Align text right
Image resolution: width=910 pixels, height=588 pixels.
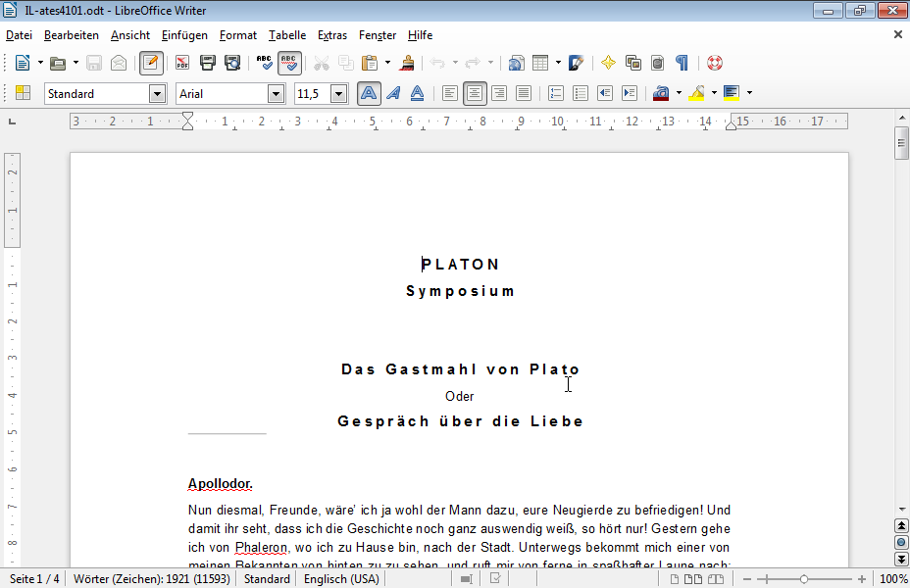tap(499, 93)
